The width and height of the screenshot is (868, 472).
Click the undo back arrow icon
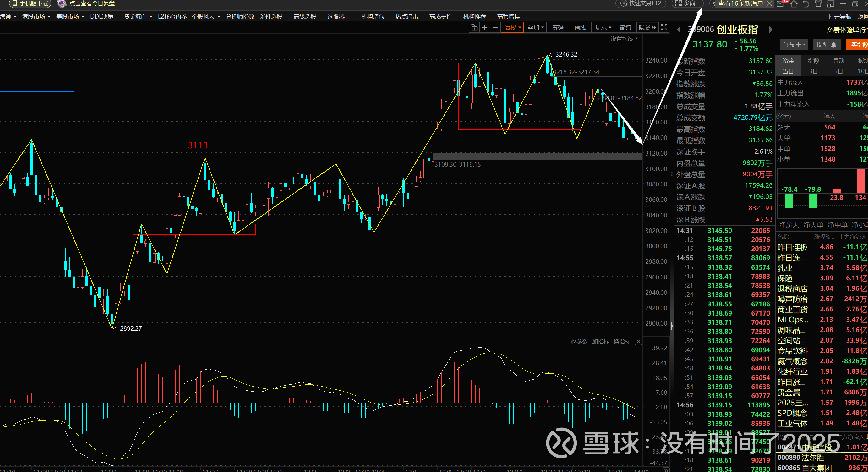806,4
